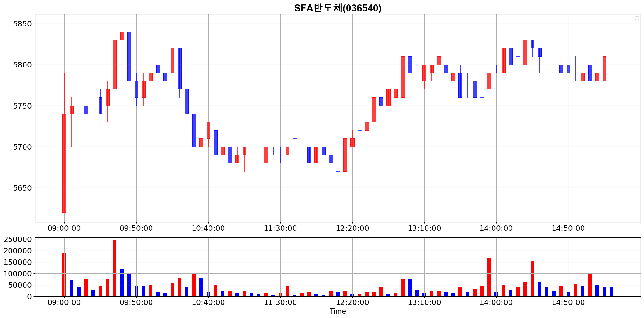The height and width of the screenshot is (318, 644).
Task: Click the 5700 price axis label
Action: click(23, 147)
